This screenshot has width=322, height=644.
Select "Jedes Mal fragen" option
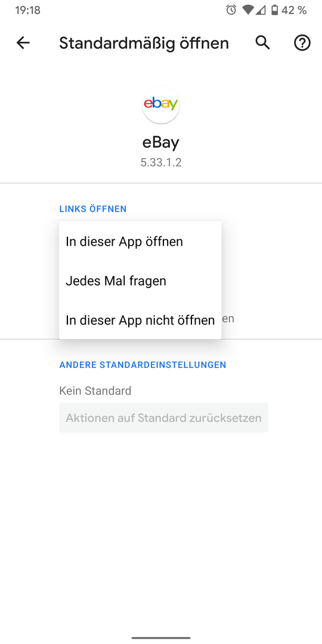tap(140, 281)
